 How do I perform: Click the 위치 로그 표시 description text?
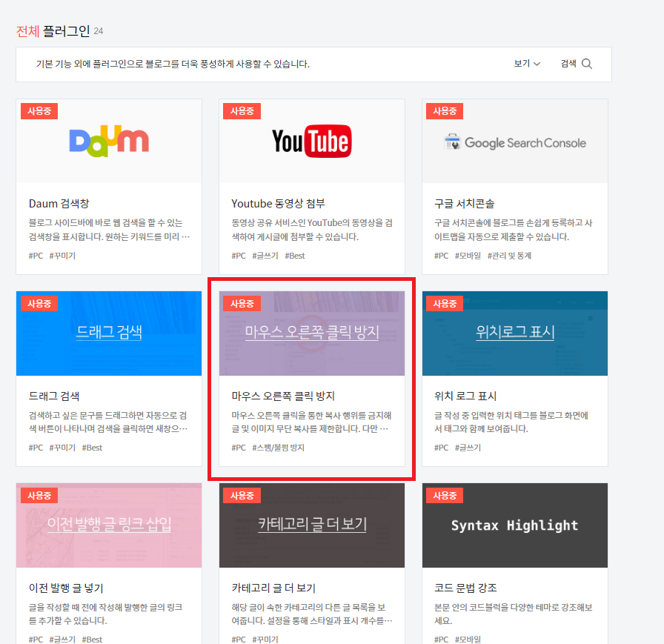[511, 422]
